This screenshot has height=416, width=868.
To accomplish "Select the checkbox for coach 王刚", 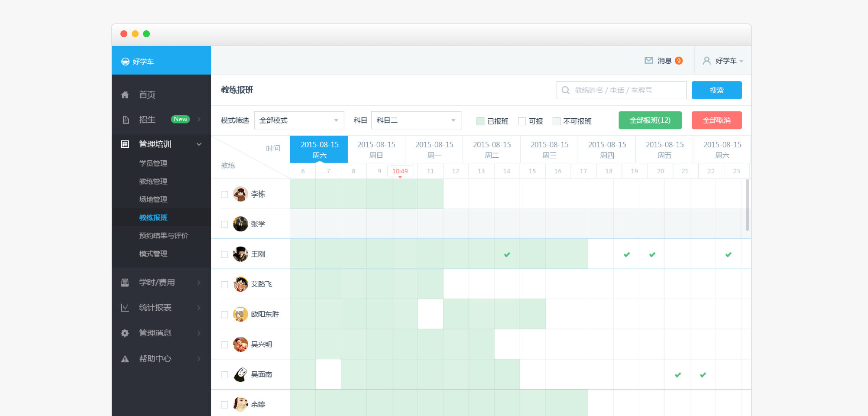I will [224, 254].
